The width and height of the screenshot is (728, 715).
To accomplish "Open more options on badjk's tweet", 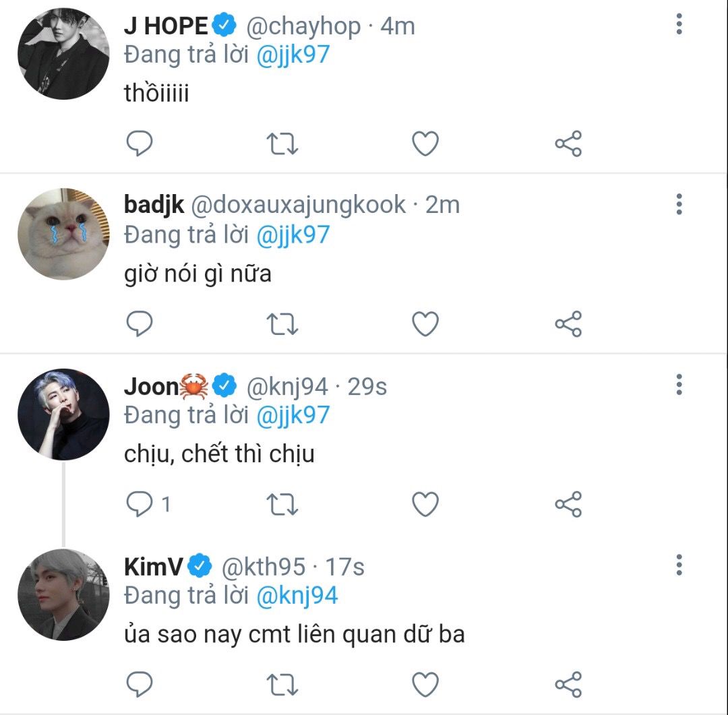I will 679,204.
